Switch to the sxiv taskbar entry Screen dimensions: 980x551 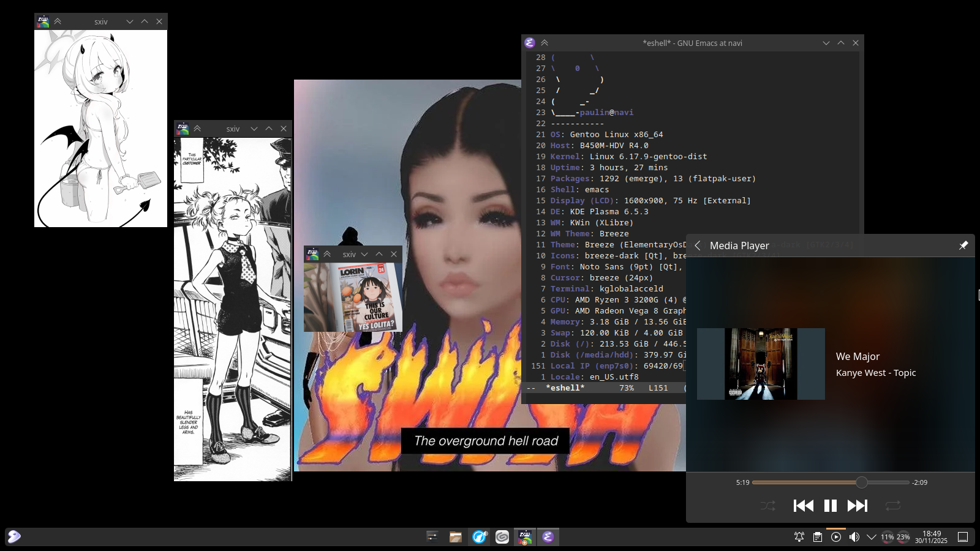(525, 537)
